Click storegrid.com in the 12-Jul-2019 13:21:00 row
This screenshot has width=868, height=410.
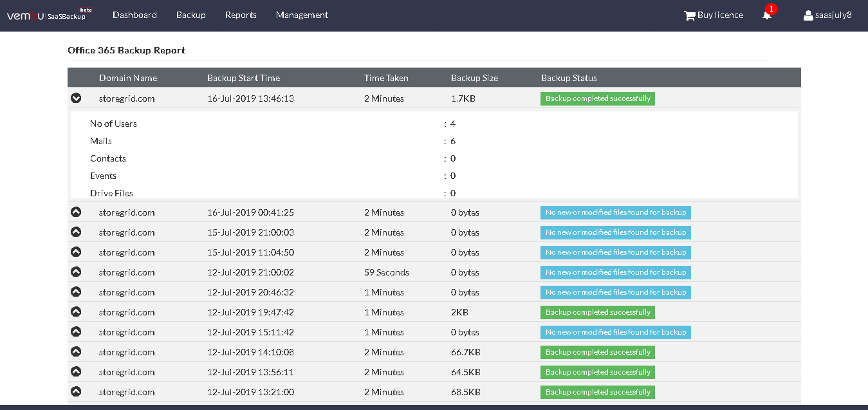127,392
